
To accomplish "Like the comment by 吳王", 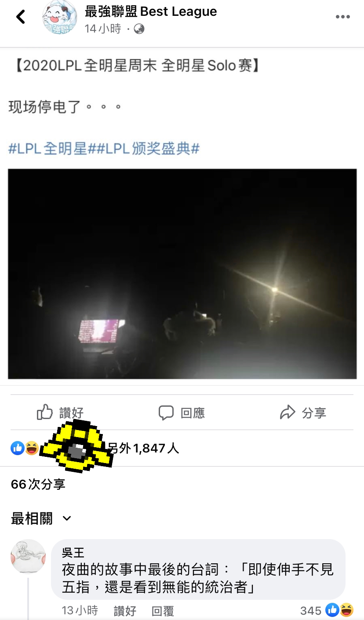I will click(125, 611).
